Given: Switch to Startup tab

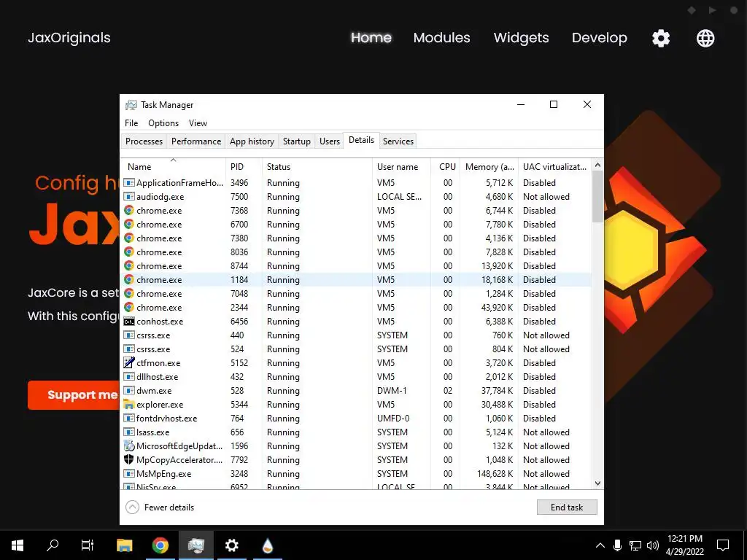Looking at the screenshot, I should (296, 141).
